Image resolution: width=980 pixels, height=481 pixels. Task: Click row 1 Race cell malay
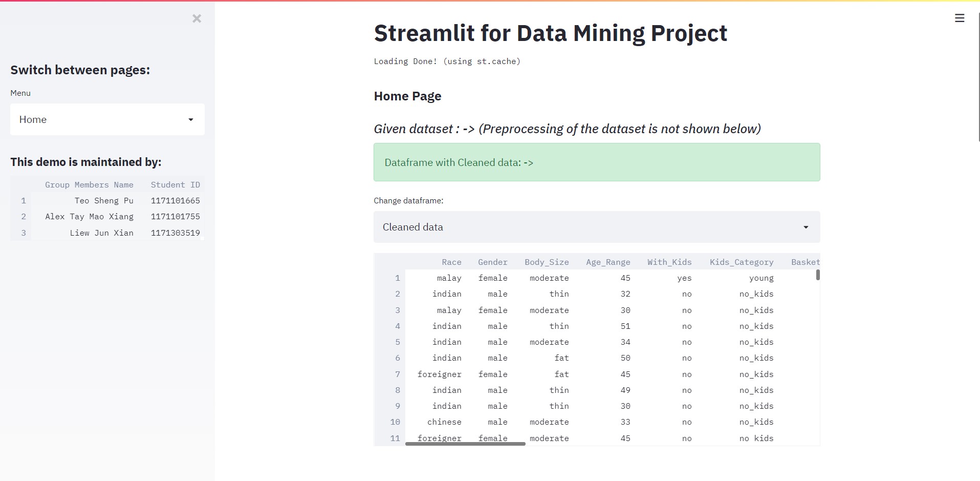(449, 278)
